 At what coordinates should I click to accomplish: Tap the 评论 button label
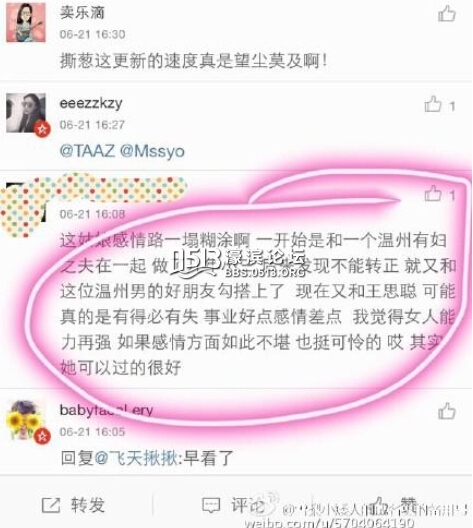click(x=247, y=505)
